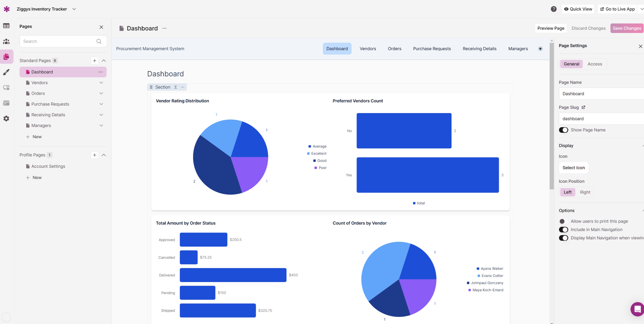
Task: Toggle Display Main Navigation when viewing switch
Action: [x=563, y=238]
